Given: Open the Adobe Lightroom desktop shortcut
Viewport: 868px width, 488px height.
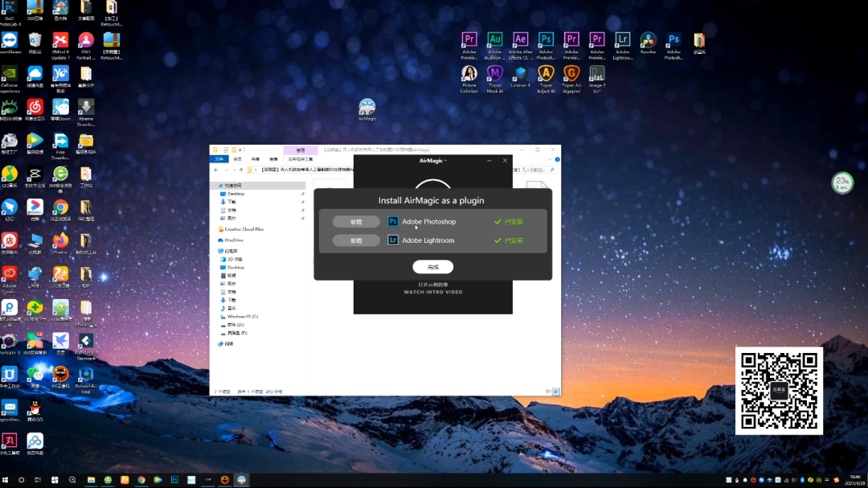Looking at the screenshot, I should pyautogui.click(x=622, y=45).
